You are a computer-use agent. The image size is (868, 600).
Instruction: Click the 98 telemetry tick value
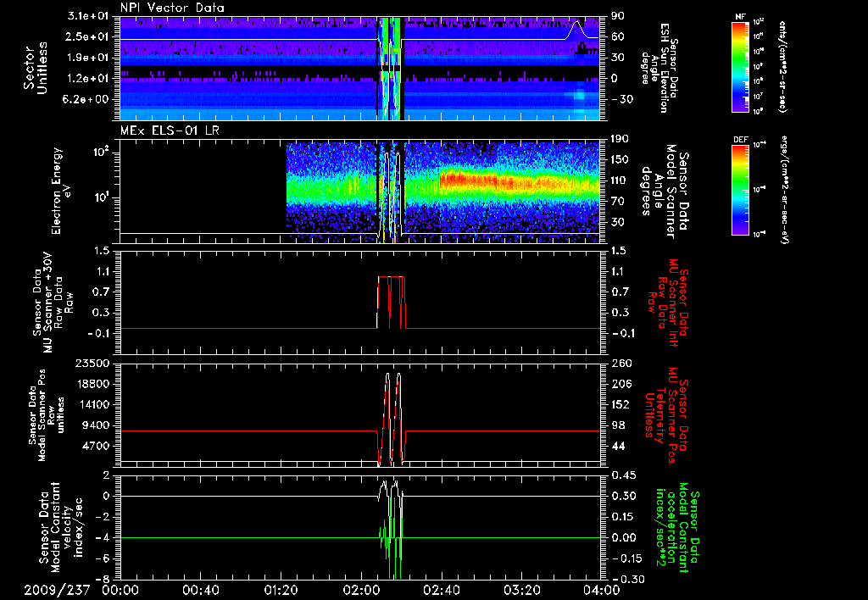pos(617,425)
